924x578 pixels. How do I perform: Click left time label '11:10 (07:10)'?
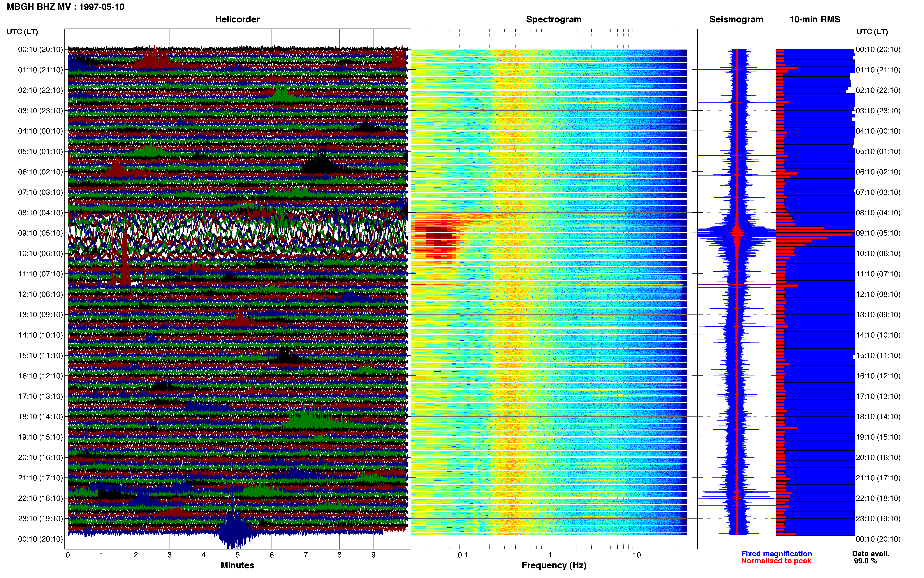point(41,274)
